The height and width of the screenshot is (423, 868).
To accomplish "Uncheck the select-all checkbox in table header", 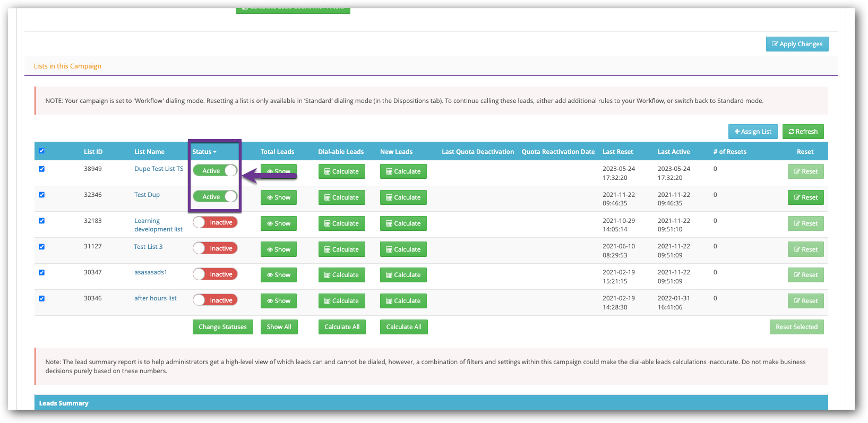I will tap(41, 151).
